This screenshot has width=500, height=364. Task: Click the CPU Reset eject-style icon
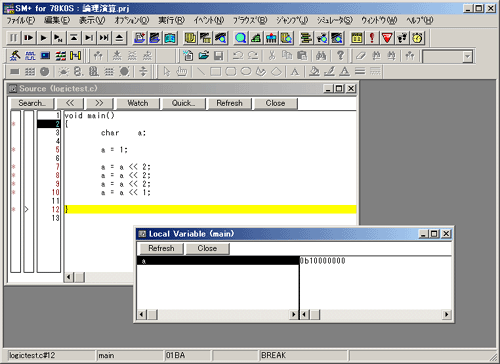tap(119, 38)
